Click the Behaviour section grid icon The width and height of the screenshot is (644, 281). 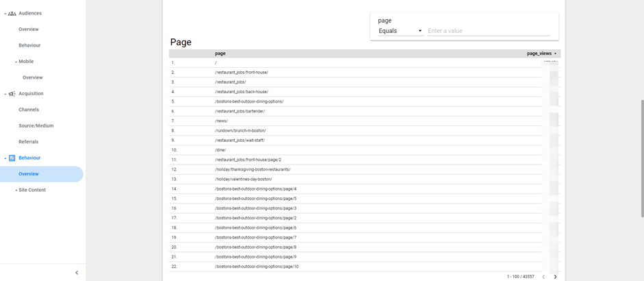click(12, 158)
